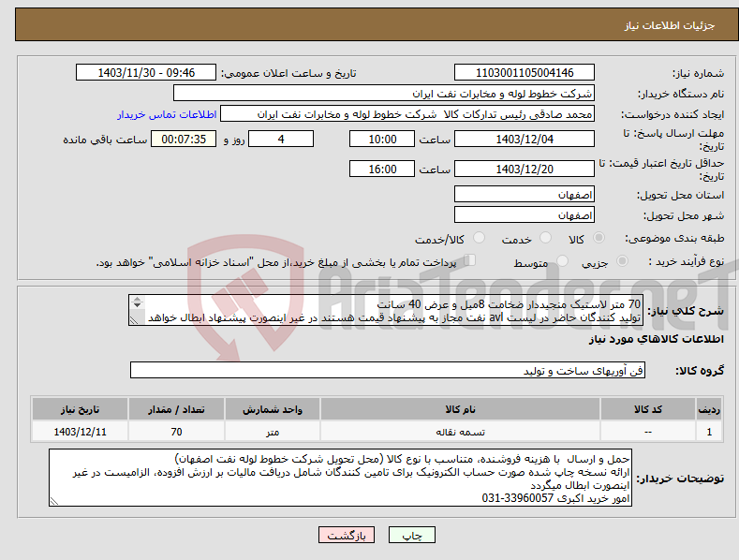Click the need date cell 1403/12/11
Image resolution: width=739 pixels, height=560 pixels.
click(x=80, y=432)
